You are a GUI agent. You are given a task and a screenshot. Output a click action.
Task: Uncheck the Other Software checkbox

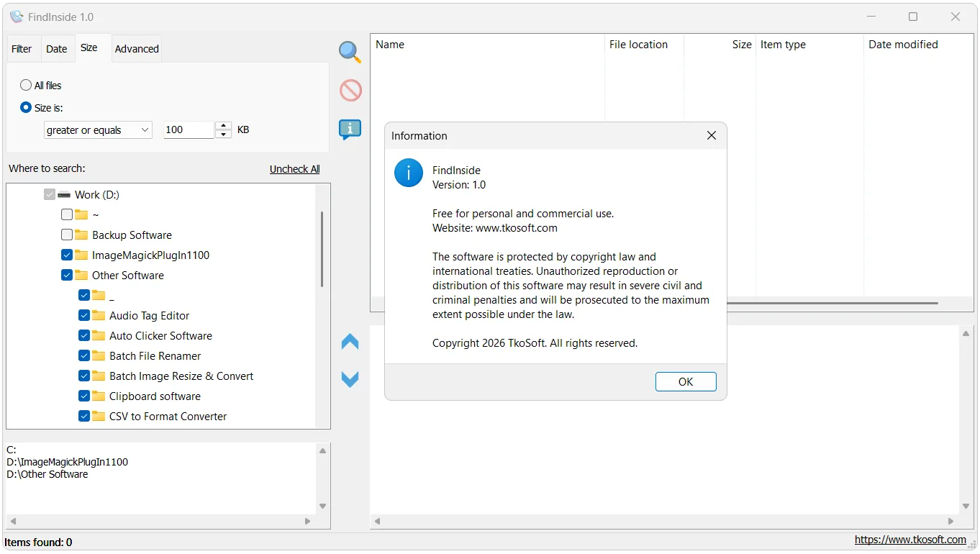point(67,275)
